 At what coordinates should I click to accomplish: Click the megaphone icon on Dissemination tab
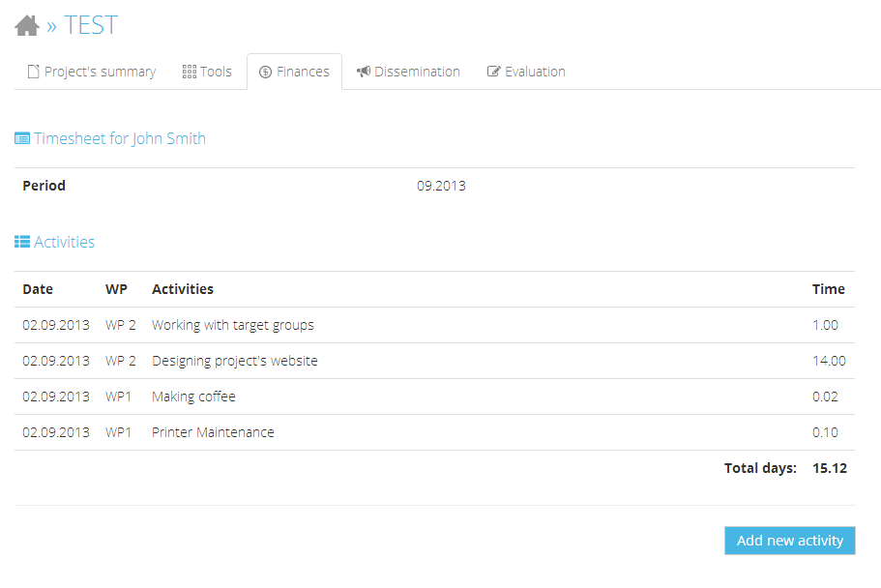point(364,72)
